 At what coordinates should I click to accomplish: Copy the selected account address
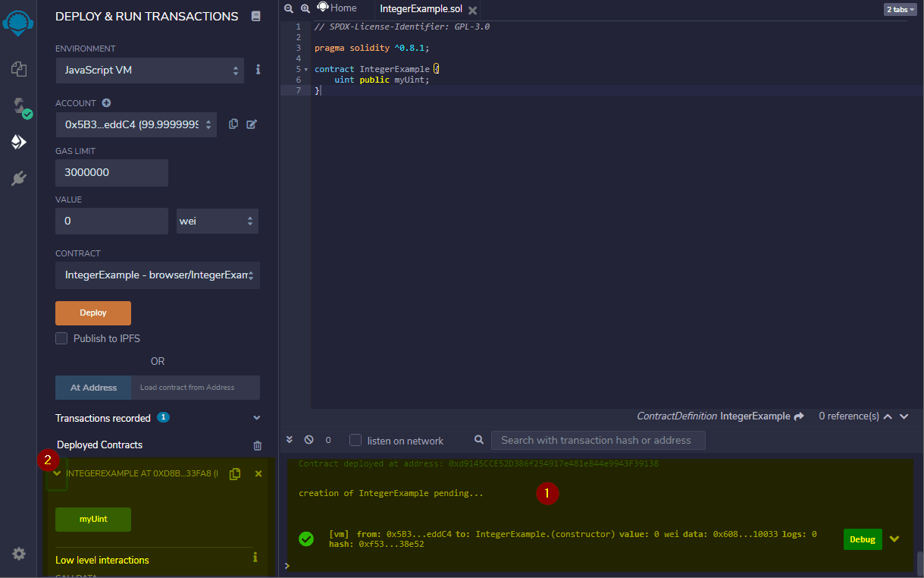[233, 124]
